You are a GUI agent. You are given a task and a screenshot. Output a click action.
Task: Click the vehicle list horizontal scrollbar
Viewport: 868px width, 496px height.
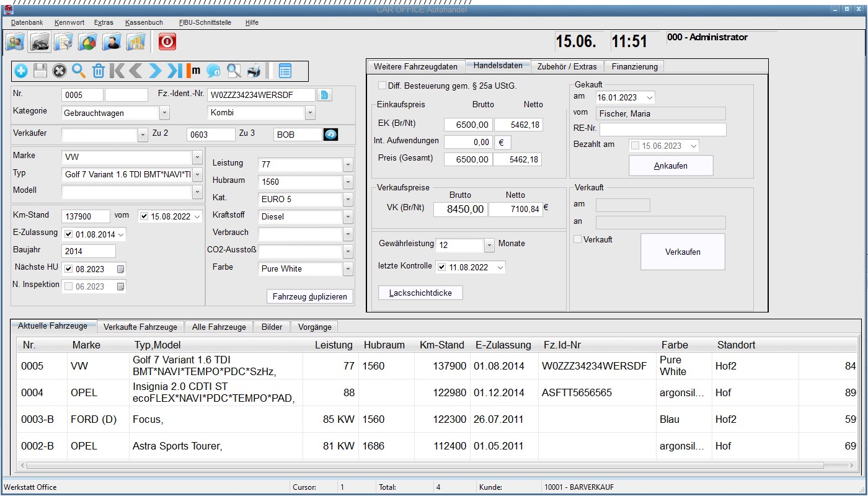pyautogui.click(x=425, y=465)
